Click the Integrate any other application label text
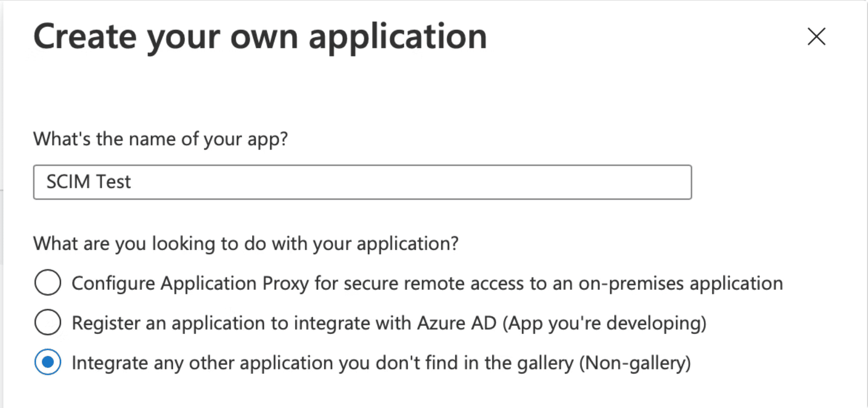This screenshot has height=408, width=868. (x=381, y=363)
